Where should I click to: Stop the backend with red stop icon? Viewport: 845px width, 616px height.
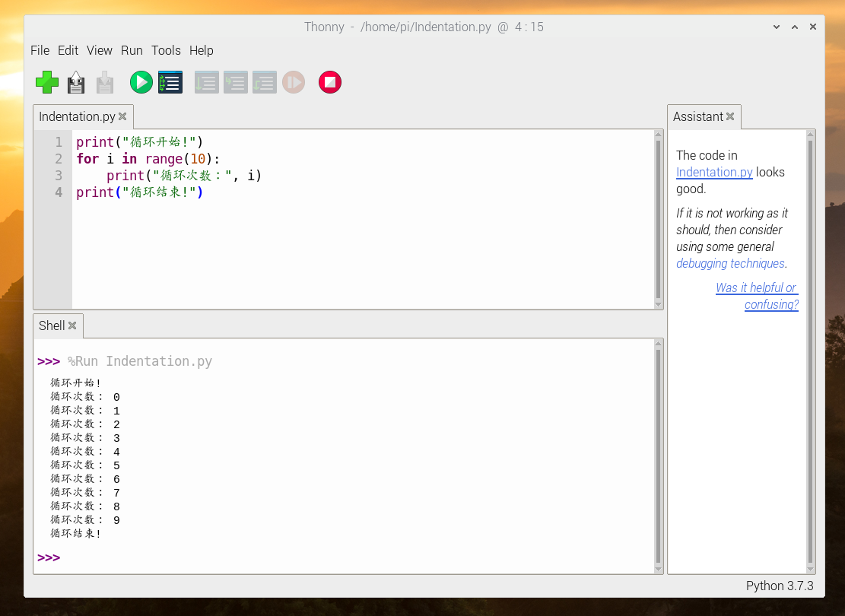click(x=330, y=82)
